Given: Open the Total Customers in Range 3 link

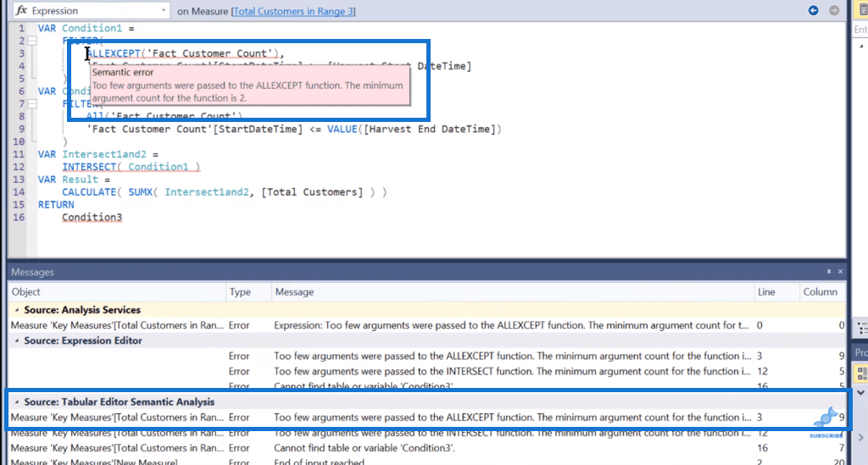Looking at the screenshot, I should click(293, 11).
